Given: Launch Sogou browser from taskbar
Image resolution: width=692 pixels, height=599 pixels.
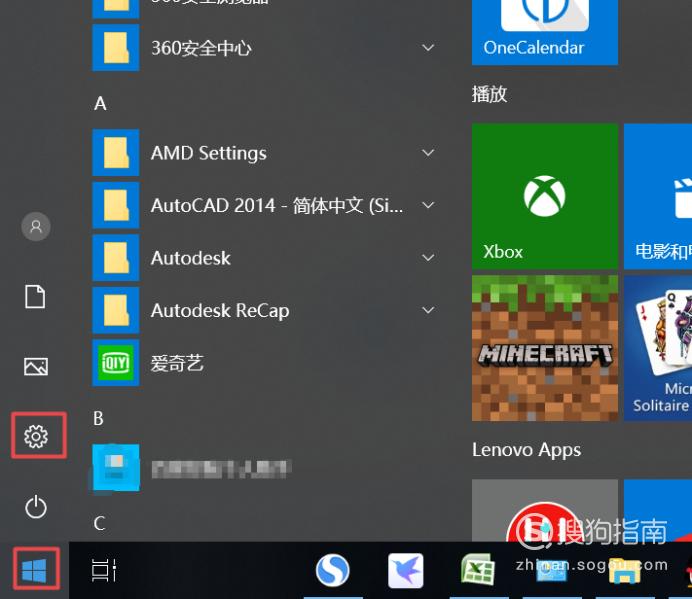Looking at the screenshot, I should [x=333, y=570].
